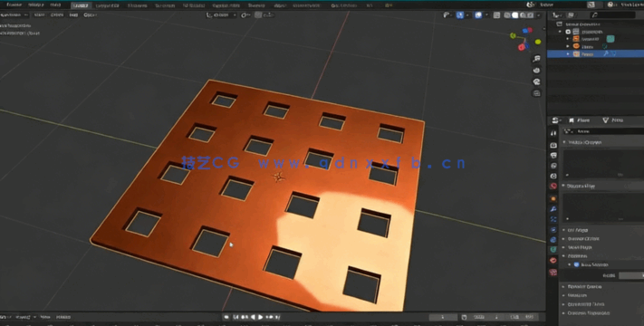Open the Particles properties tab icon

(553, 219)
